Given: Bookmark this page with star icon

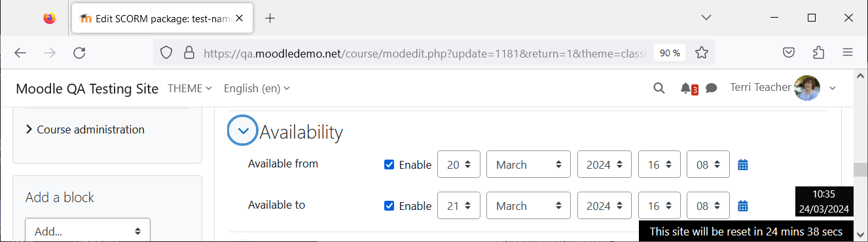Looking at the screenshot, I should pyautogui.click(x=702, y=53).
